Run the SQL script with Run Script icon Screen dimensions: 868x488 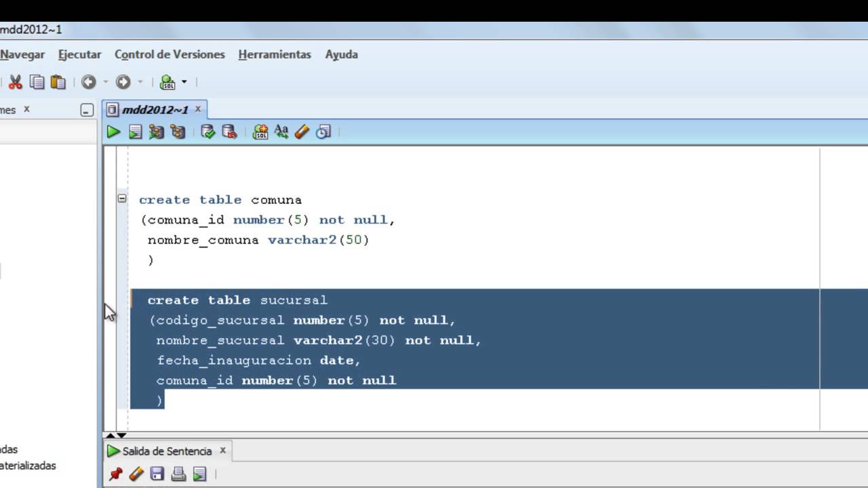(x=135, y=131)
